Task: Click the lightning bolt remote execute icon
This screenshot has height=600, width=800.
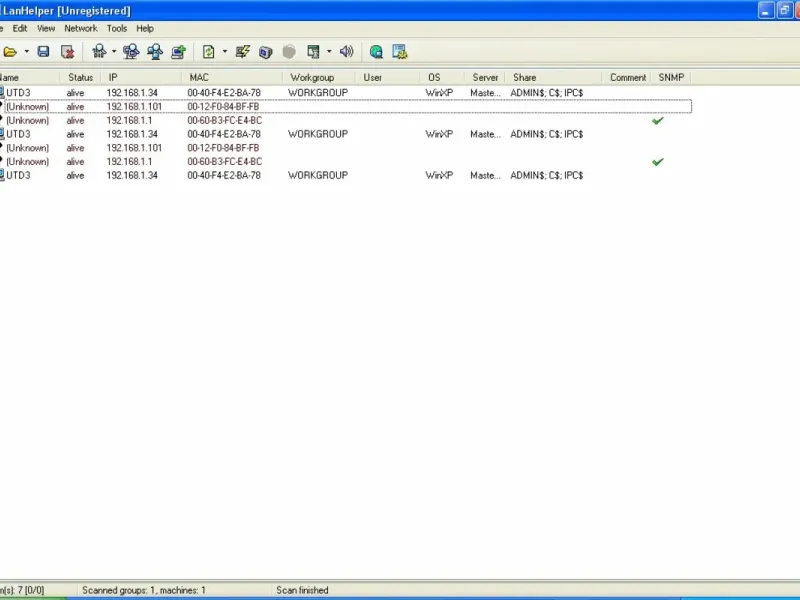Action: 242,52
